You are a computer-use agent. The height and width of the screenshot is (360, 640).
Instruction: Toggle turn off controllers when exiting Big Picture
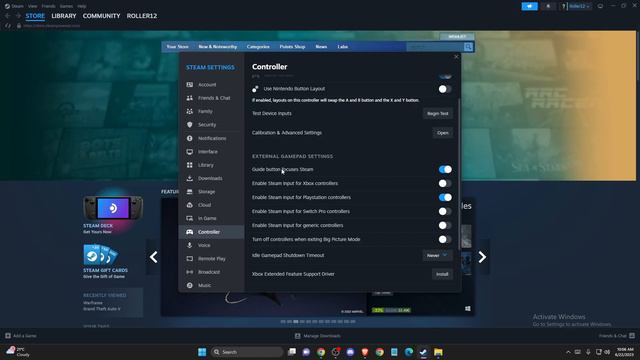tap(445, 239)
